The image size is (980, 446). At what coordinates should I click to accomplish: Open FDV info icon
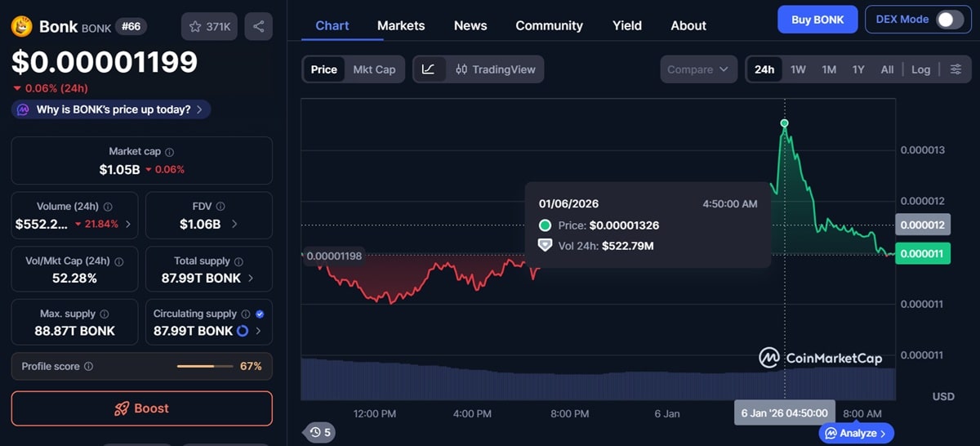coord(220,207)
